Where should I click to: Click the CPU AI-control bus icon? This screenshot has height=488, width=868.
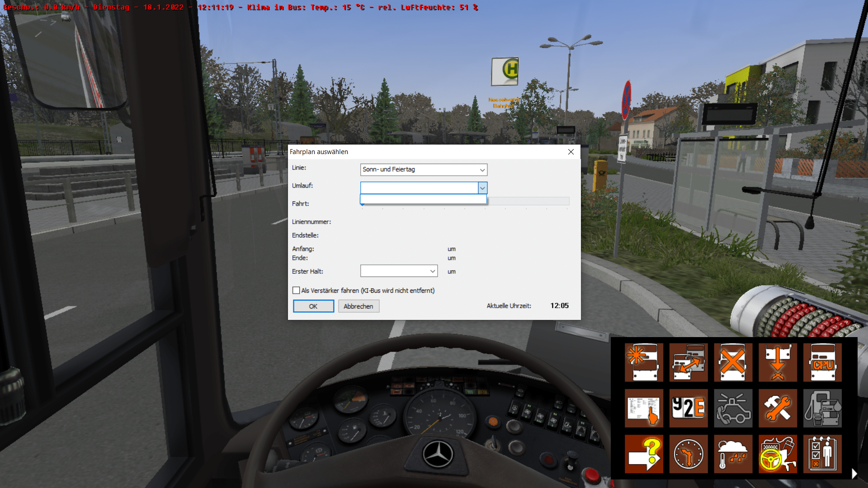click(822, 362)
